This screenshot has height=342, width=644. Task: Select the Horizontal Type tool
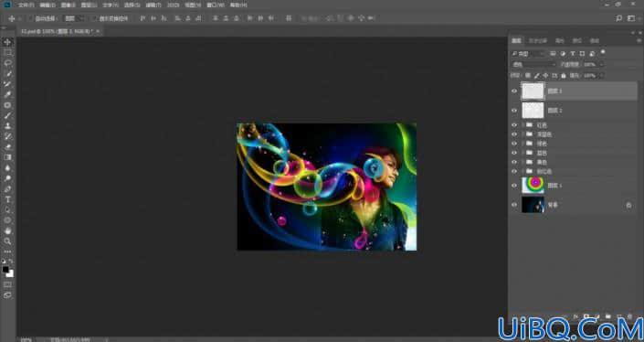tap(7, 199)
